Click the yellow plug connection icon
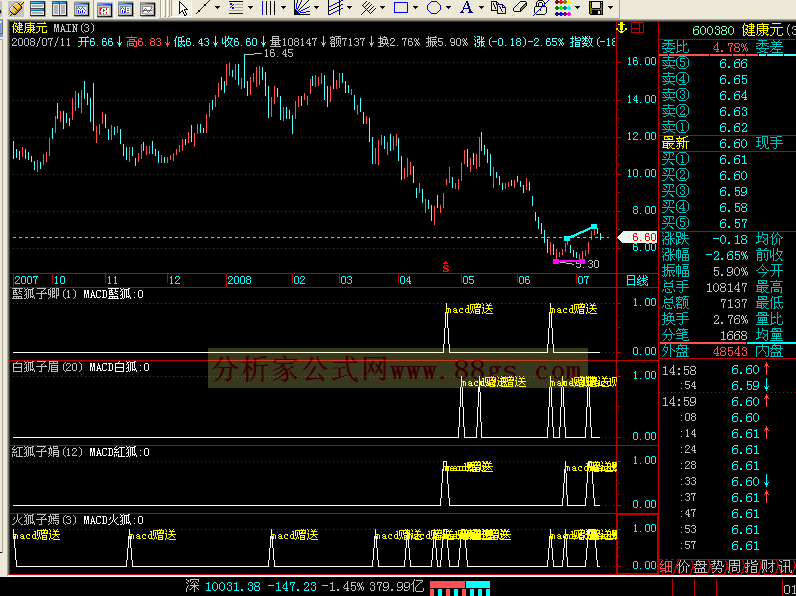Viewport: 796px width, 596px height. point(15,8)
